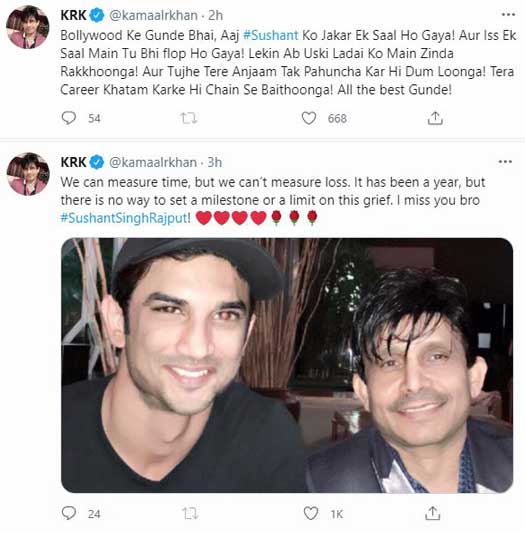
Task: Open more options on the 2h tweet
Action: tap(508, 15)
